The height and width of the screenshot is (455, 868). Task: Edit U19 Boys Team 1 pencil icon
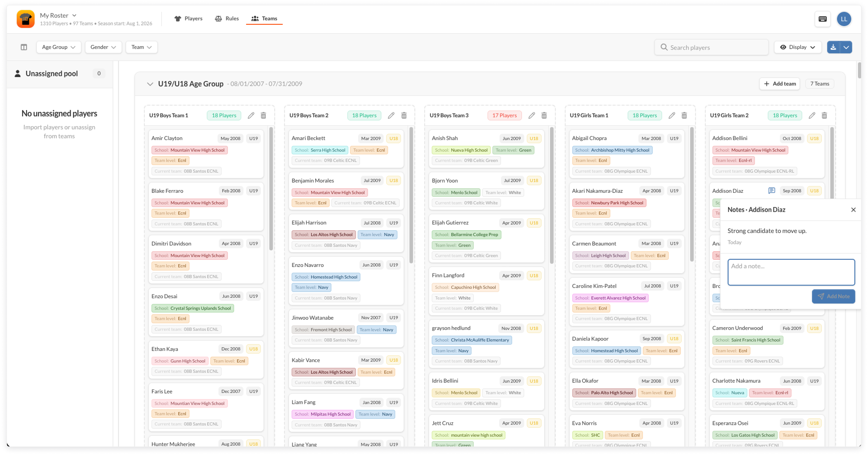coord(251,115)
